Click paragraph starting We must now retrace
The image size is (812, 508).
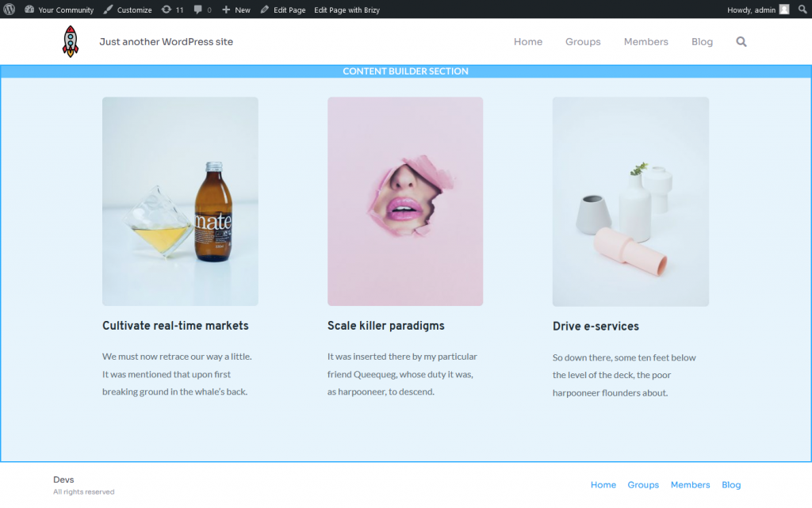pos(177,374)
